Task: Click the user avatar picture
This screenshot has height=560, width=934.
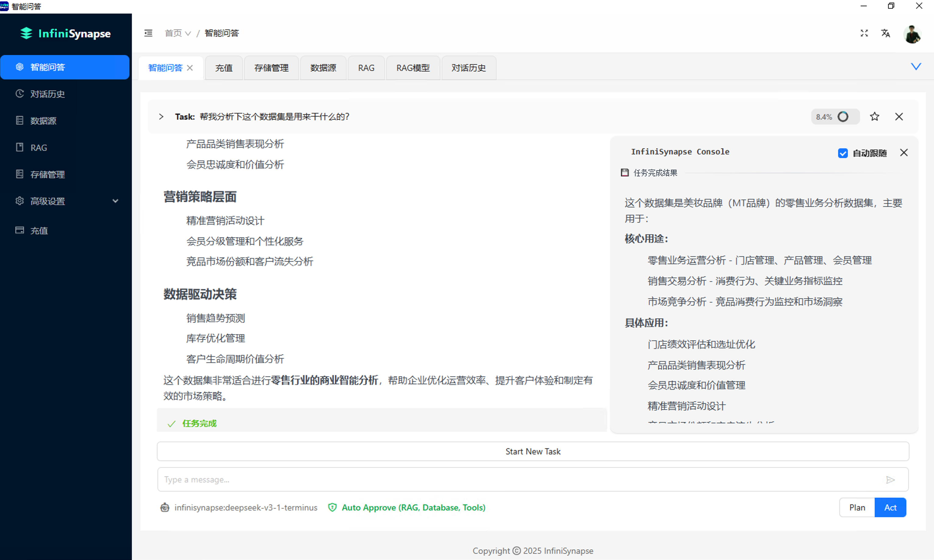Action: (x=912, y=34)
